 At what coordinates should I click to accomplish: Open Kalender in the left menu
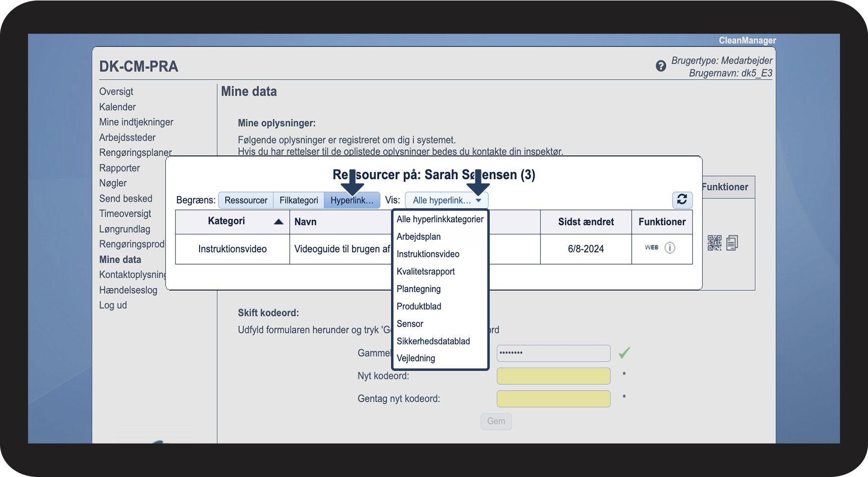(117, 107)
